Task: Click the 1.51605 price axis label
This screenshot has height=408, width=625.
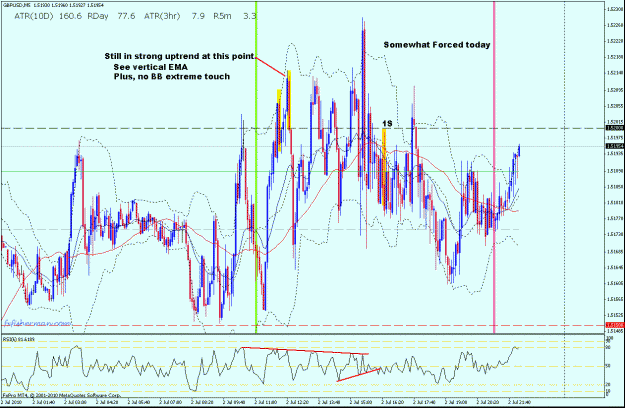Action: [x=615, y=283]
